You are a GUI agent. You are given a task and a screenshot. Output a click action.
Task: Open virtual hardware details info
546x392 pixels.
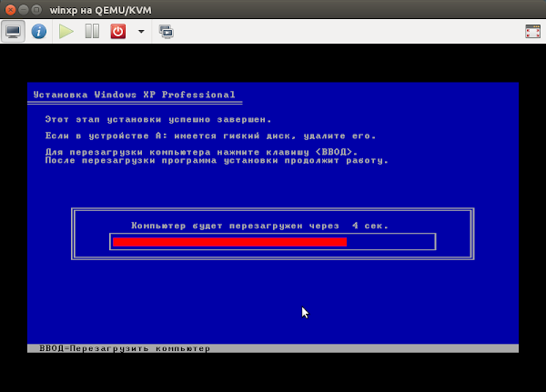click(38, 31)
